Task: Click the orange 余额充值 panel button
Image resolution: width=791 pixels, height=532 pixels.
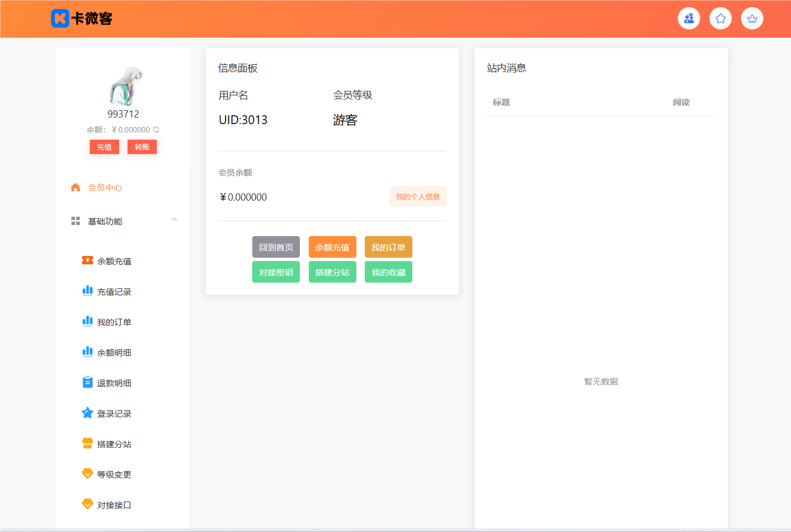Action: point(333,247)
